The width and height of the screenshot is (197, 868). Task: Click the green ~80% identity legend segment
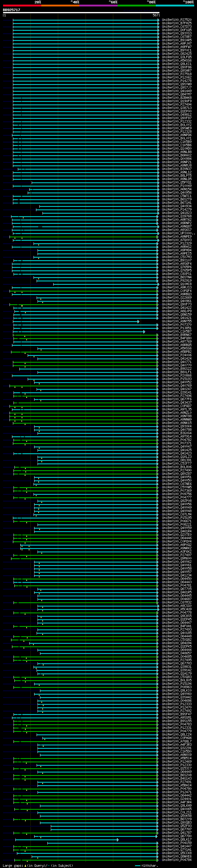pyautogui.click(x=137, y=6)
